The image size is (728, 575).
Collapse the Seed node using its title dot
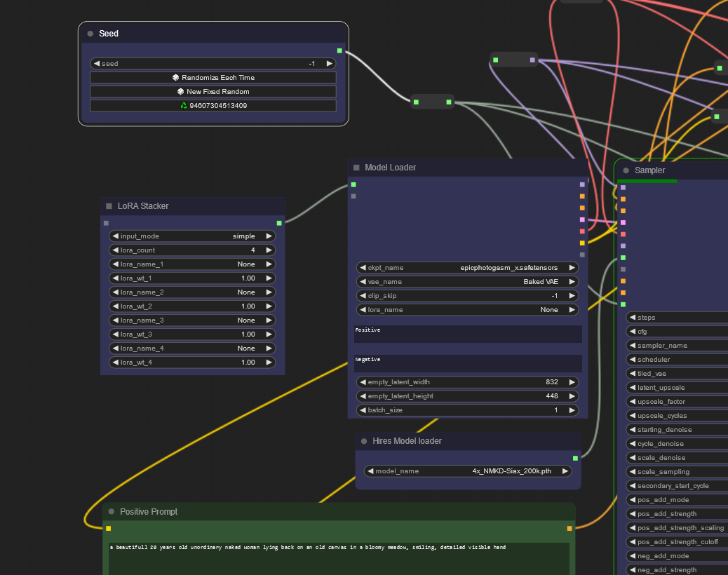90,34
